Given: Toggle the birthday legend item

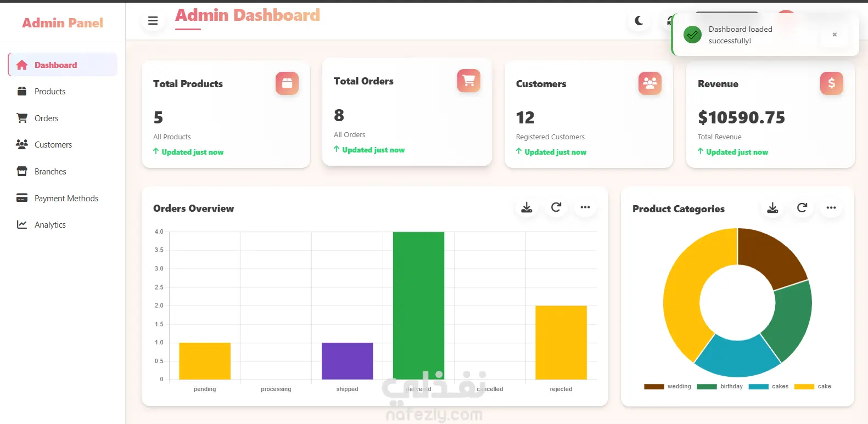Looking at the screenshot, I should click(x=720, y=387).
